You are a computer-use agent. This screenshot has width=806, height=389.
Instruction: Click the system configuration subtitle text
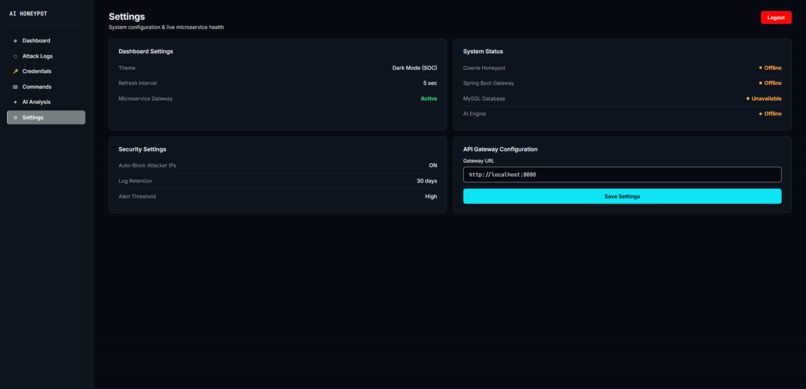166,27
